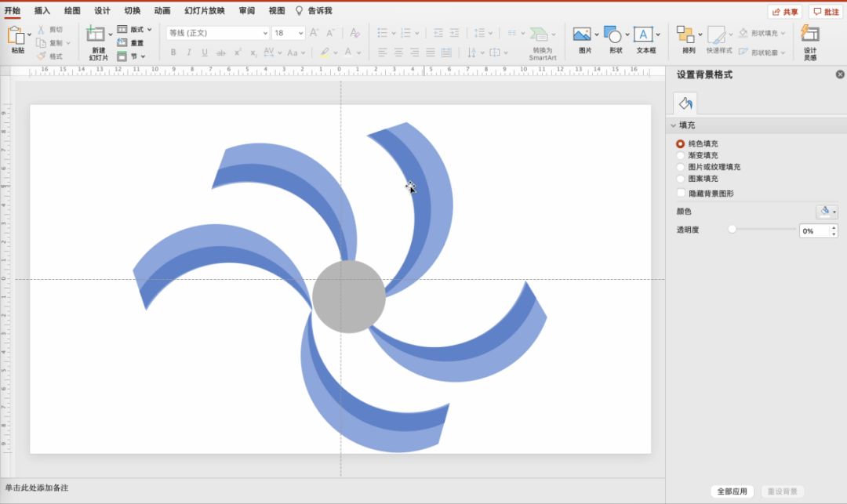The height and width of the screenshot is (504, 847).
Task: Enable 隐藏背景图形 checkbox
Action: click(x=680, y=193)
